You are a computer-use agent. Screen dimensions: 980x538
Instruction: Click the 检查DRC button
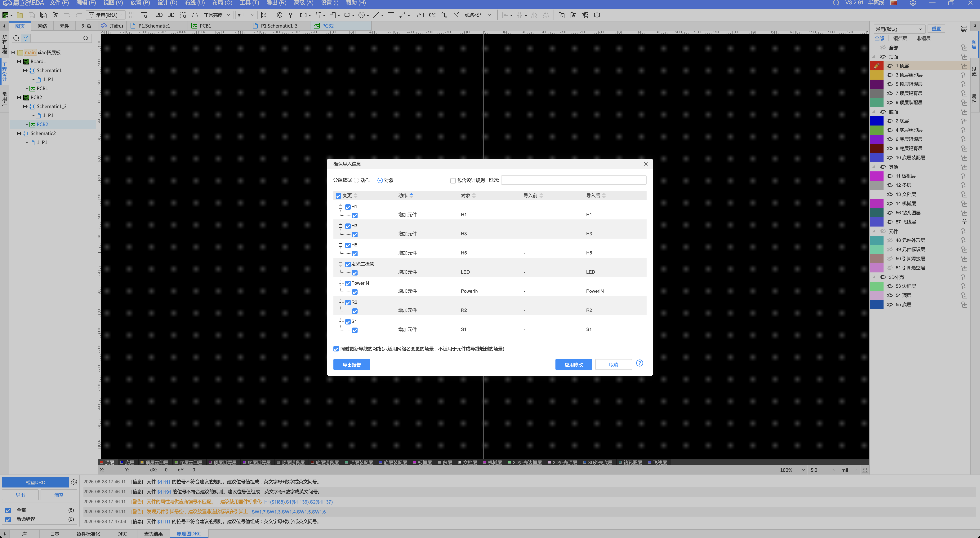tap(35, 482)
